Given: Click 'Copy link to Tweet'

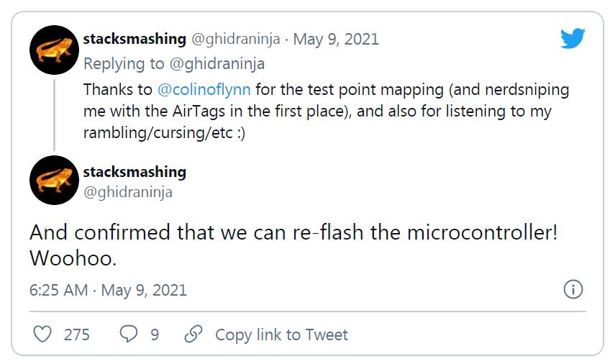Looking at the screenshot, I should pos(281,335).
